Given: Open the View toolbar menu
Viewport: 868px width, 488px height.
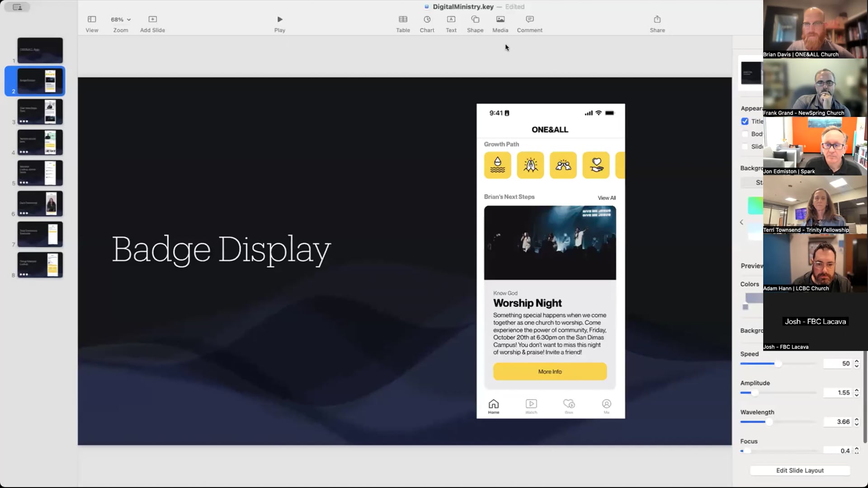Looking at the screenshot, I should point(92,24).
